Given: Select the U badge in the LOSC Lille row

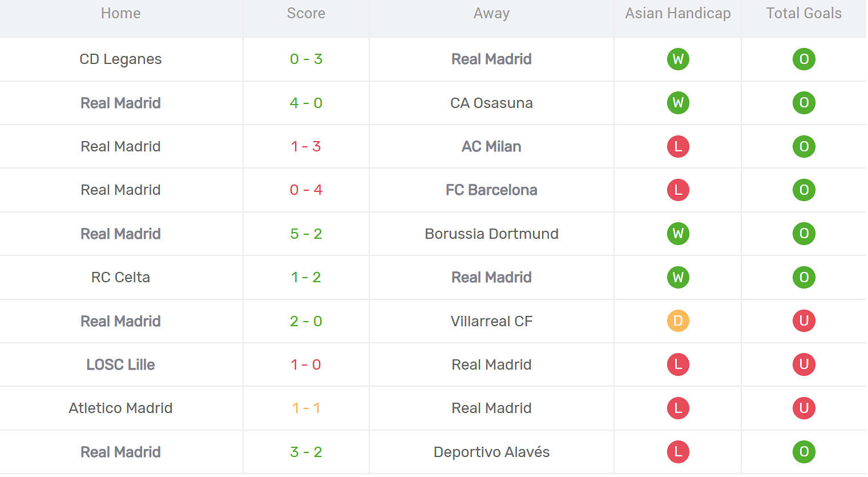Looking at the screenshot, I should pyautogui.click(x=804, y=364).
